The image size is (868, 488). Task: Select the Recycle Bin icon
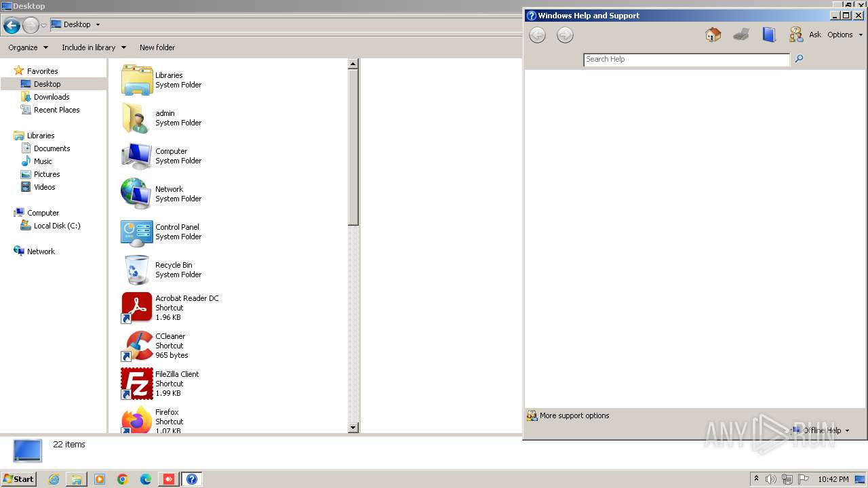click(137, 270)
